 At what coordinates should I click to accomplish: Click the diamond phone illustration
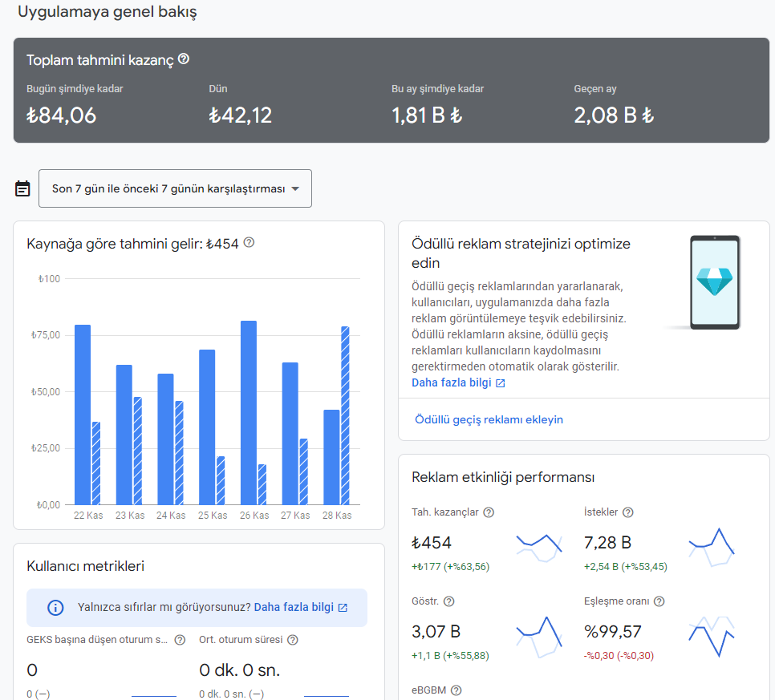(715, 282)
